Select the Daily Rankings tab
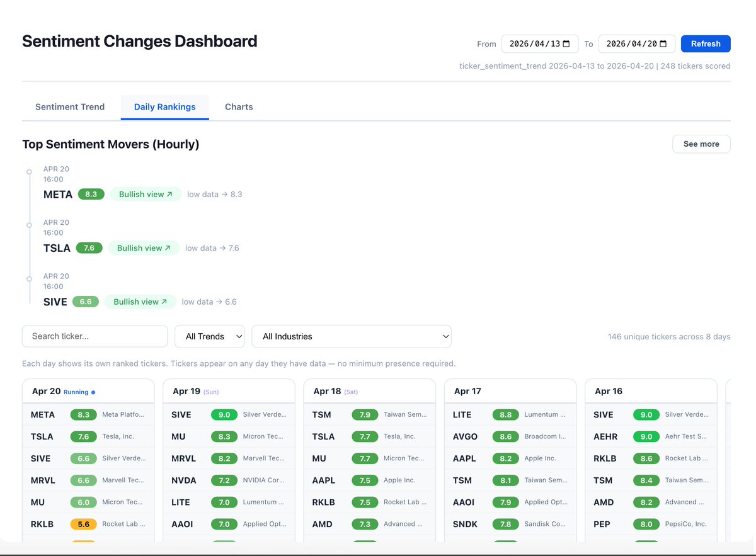 click(165, 106)
